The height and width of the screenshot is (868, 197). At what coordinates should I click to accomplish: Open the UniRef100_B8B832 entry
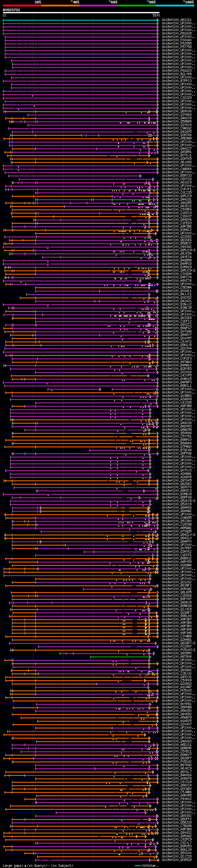tap(177, 558)
